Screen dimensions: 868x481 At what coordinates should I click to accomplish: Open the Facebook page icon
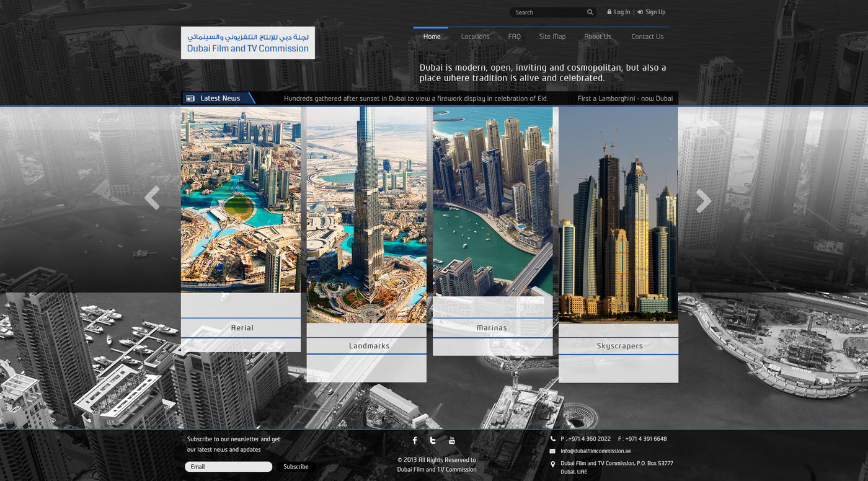coord(415,441)
